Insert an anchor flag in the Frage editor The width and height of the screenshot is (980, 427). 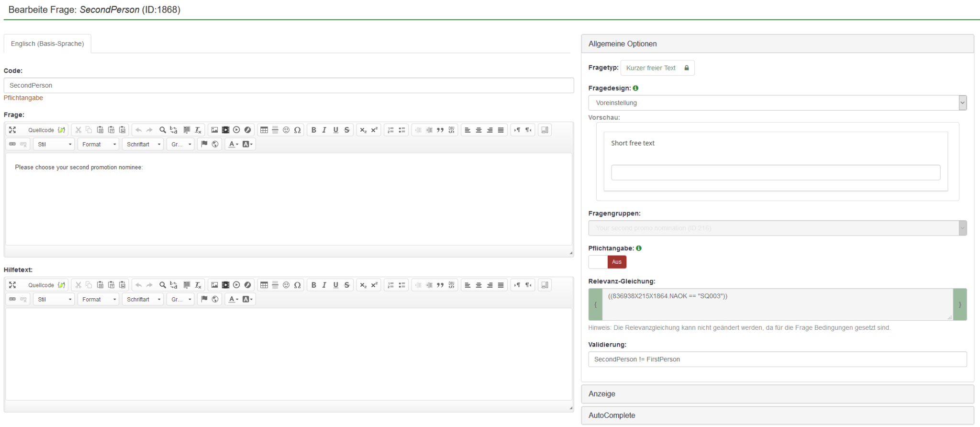[204, 144]
